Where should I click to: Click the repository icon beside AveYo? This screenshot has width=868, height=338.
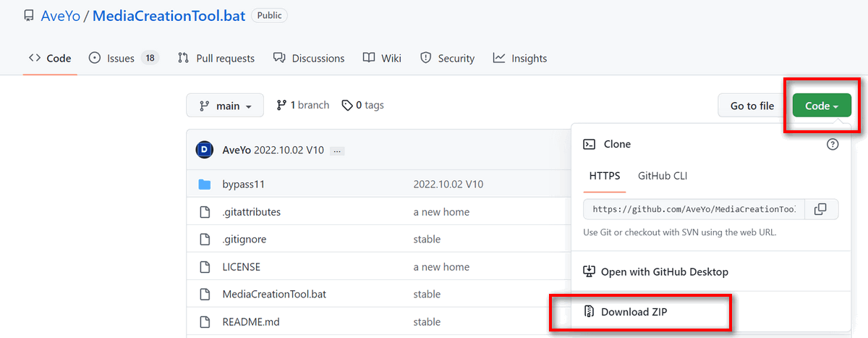click(29, 15)
